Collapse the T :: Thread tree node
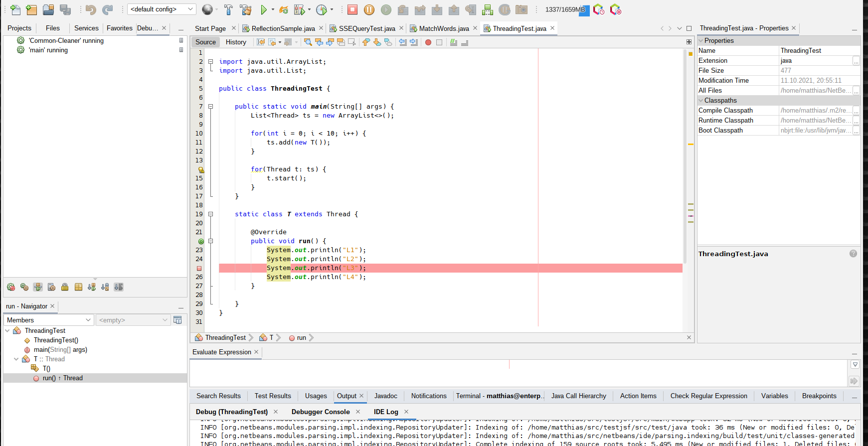Image resolution: width=868 pixels, height=446 pixels. coord(16,359)
